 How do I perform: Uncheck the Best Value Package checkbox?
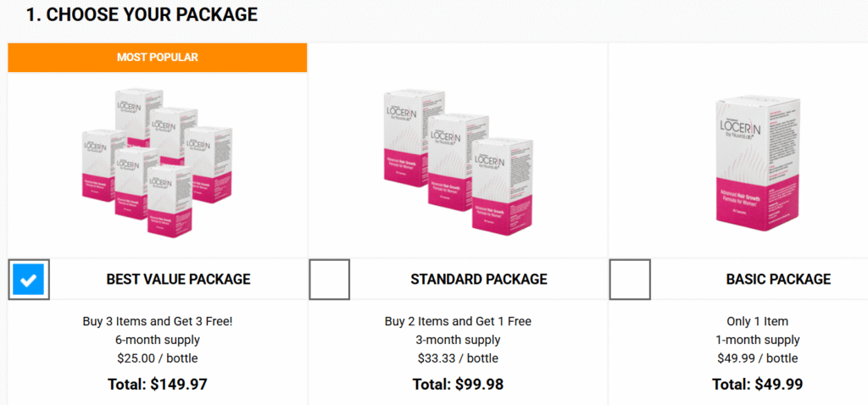(30, 280)
